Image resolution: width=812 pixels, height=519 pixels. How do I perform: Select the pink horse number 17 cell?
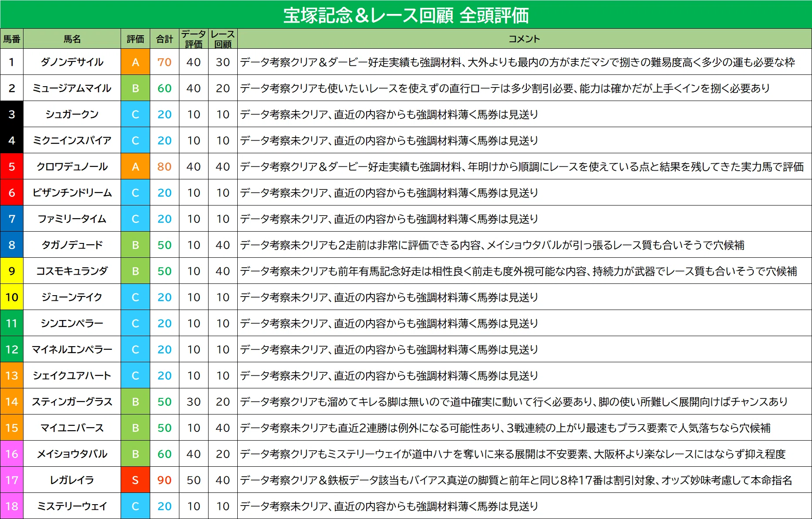tap(12, 480)
